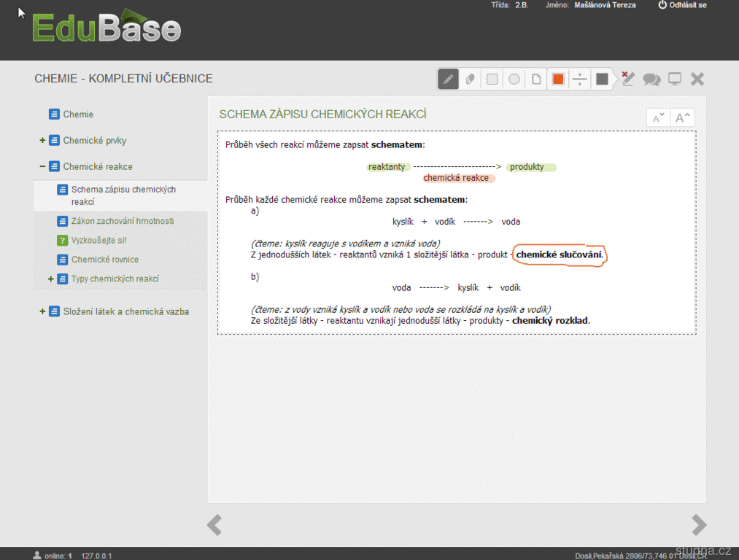Viewport: 739px width, 560px height.
Task: Open Zákon zachování hmotnosti page
Action: 123,221
